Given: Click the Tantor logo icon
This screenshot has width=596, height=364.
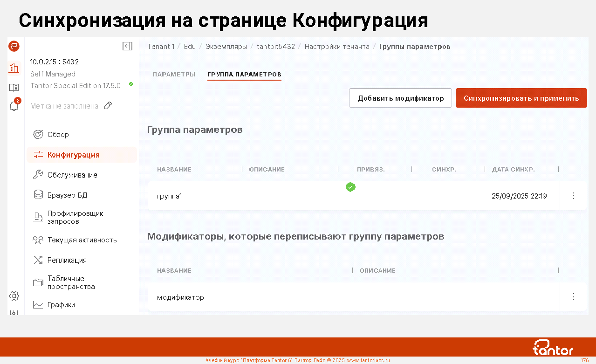Looking at the screenshot, I should point(14,46).
